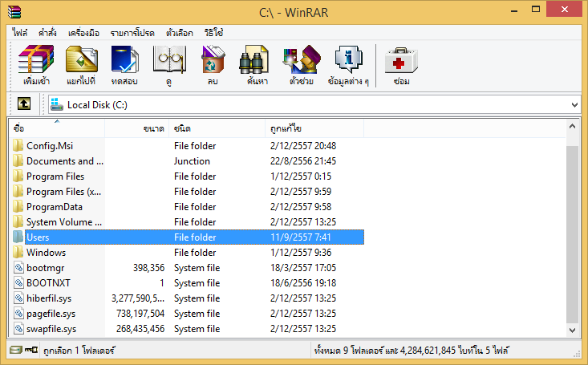Click the Local Disk drive icon in address bar
This screenshot has height=365, width=588.
pos(57,104)
